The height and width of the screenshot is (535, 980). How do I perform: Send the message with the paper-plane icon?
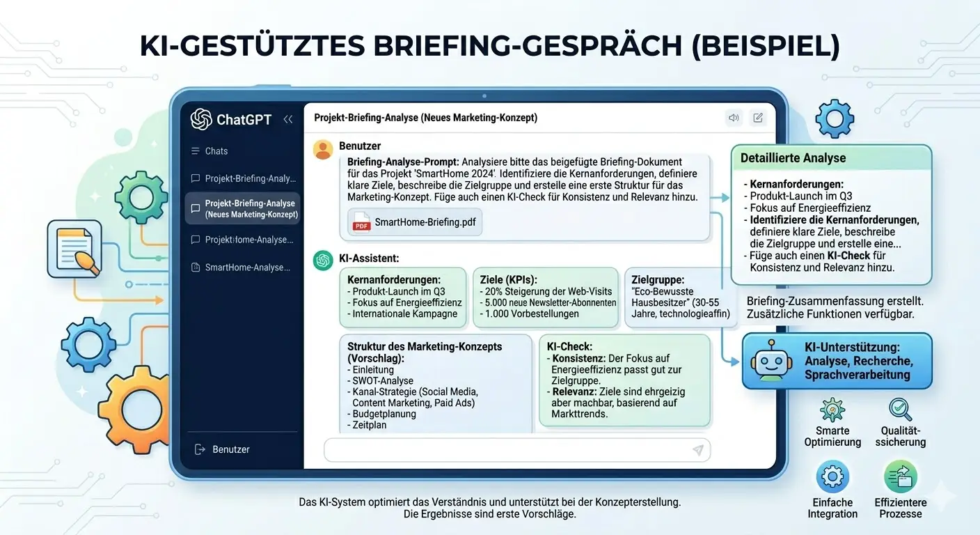click(698, 450)
